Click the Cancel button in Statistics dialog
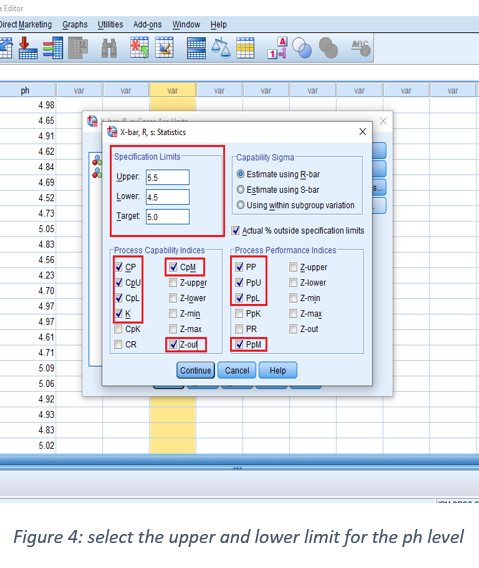479x568 pixels. point(237,370)
